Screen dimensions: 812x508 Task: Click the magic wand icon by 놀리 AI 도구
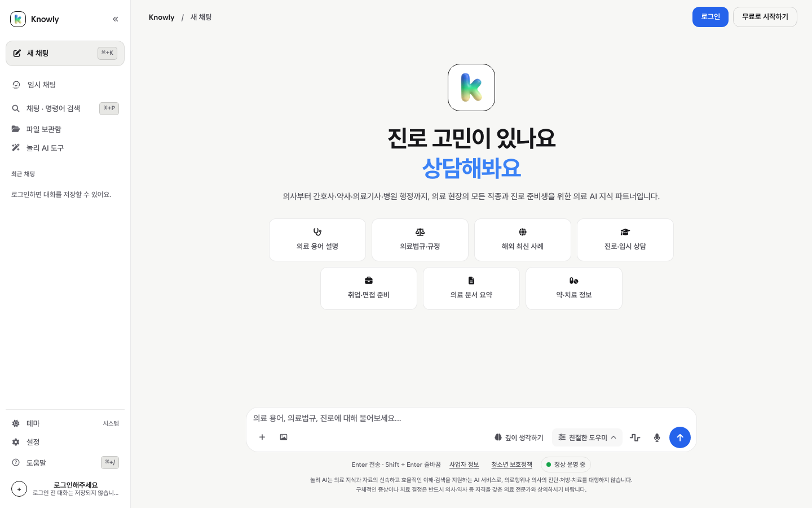click(16, 148)
